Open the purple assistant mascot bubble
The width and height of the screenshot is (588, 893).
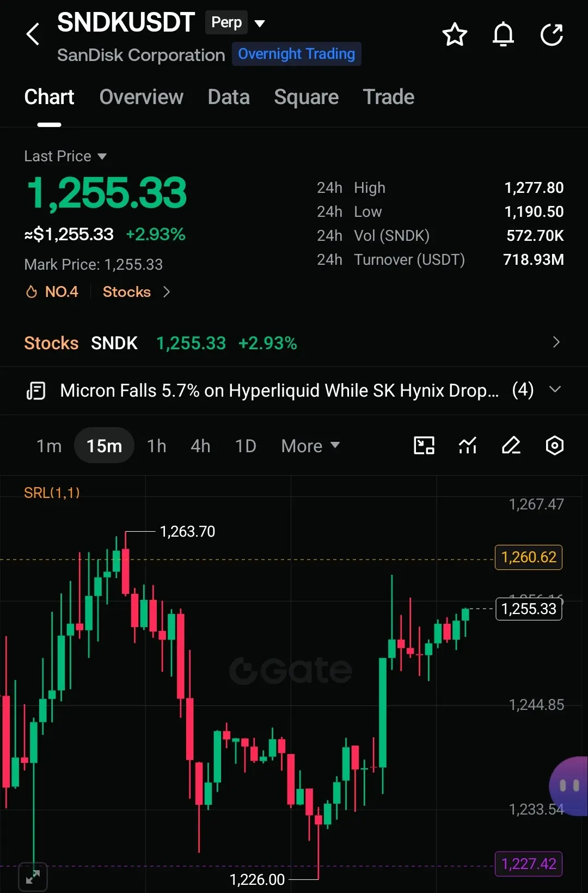[569, 786]
